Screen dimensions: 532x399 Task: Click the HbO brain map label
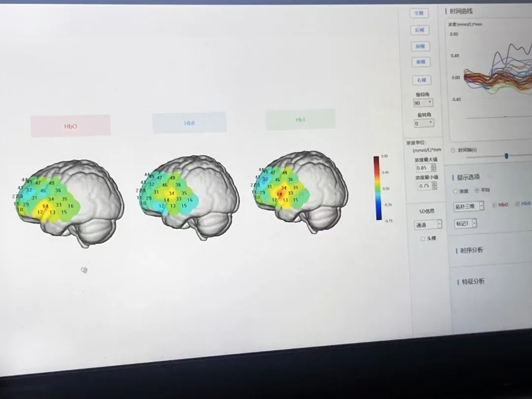pyautogui.click(x=70, y=126)
